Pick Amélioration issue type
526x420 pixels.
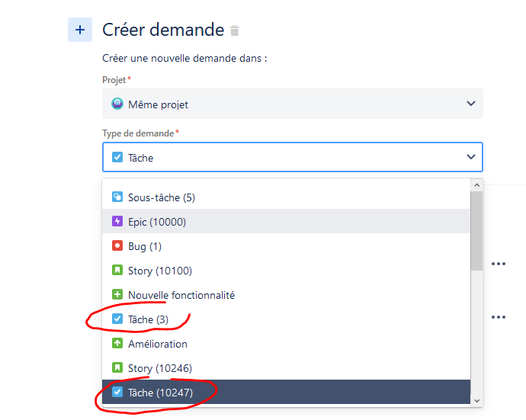tap(286, 344)
